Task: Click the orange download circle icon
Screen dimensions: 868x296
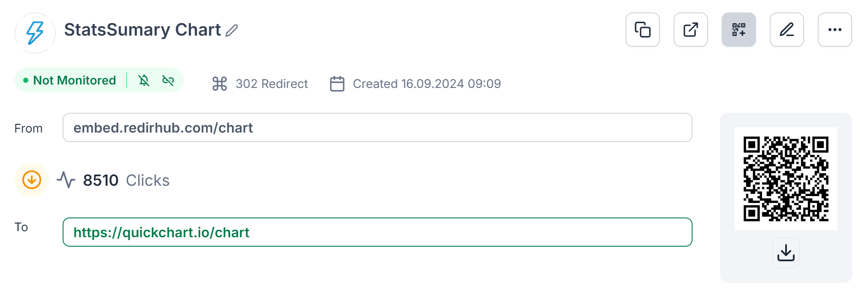Action: point(31,180)
